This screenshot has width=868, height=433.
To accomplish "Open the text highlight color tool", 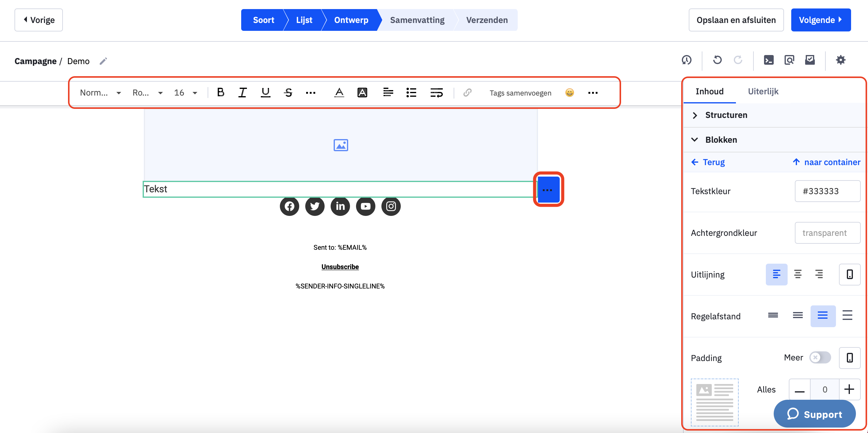I will click(362, 93).
